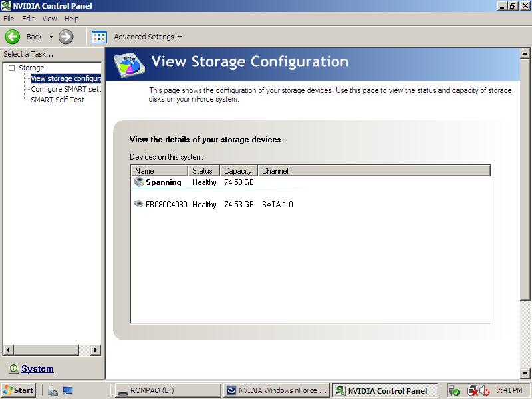Screen dimensions: 532x399
Task: Click Healthy status in FB080C4080 row
Action: tap(204, 205)
